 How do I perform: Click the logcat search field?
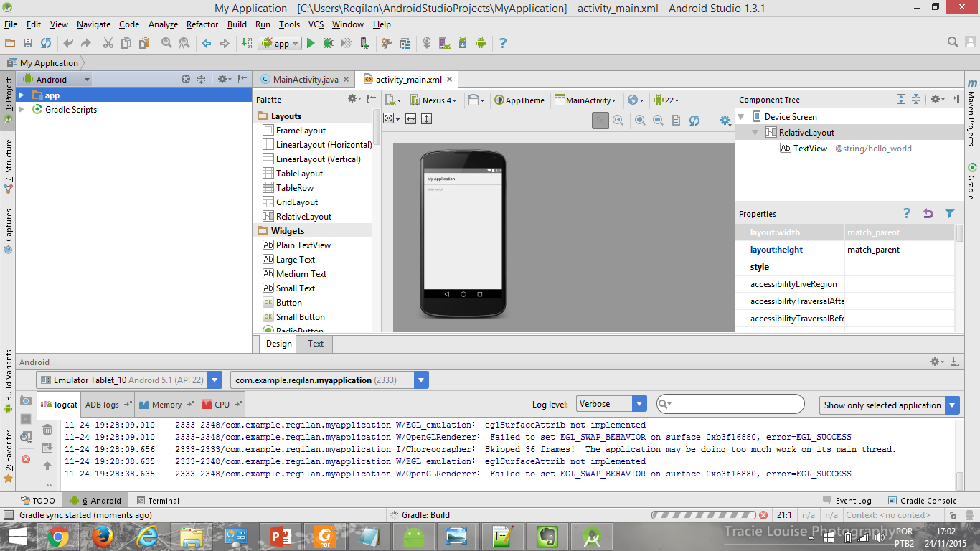pyautogui.click(x=730, y=405)
